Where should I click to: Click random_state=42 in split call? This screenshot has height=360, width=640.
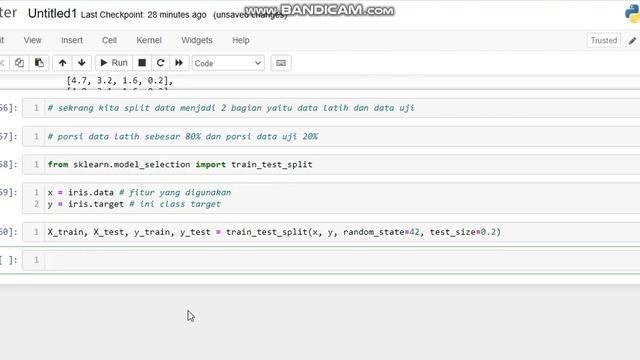(381, 232)
